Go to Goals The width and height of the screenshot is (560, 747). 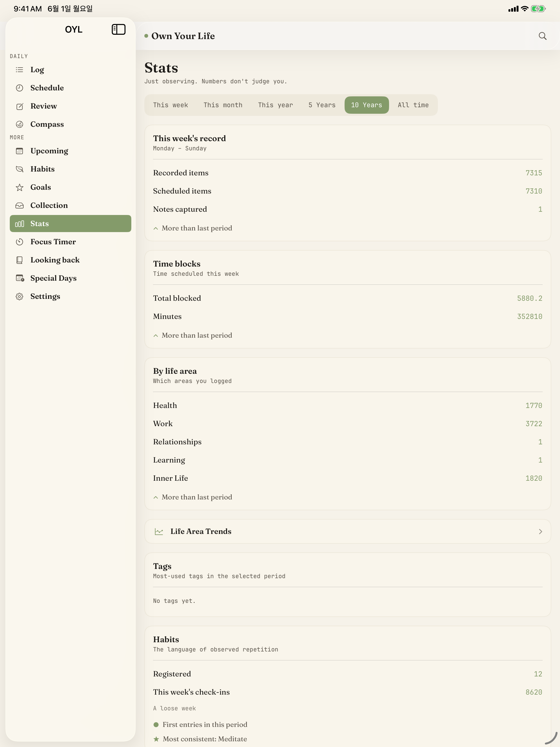[x=70, y=187]
